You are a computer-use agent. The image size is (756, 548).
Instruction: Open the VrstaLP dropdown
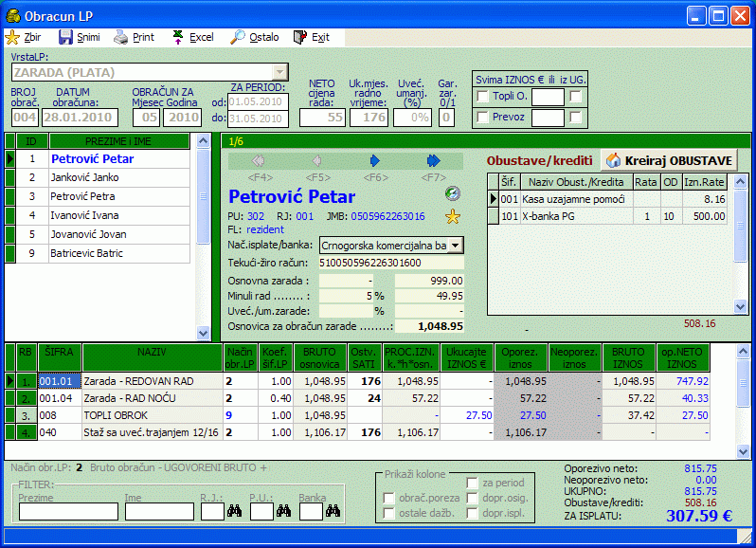(x=279, y=72)
